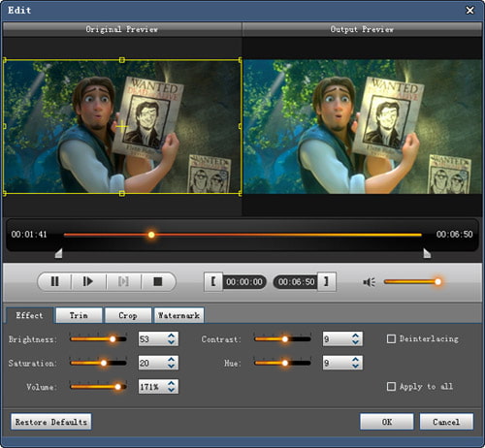Increase Volume percentage with up arrow
The width and height of the screenshot is (485, 448).
[x=172, y=383]
